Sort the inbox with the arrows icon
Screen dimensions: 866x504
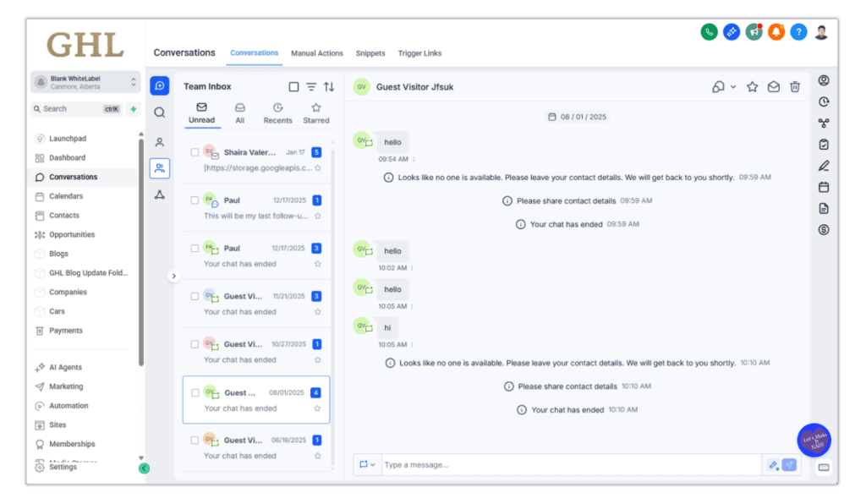pos(329,86)
